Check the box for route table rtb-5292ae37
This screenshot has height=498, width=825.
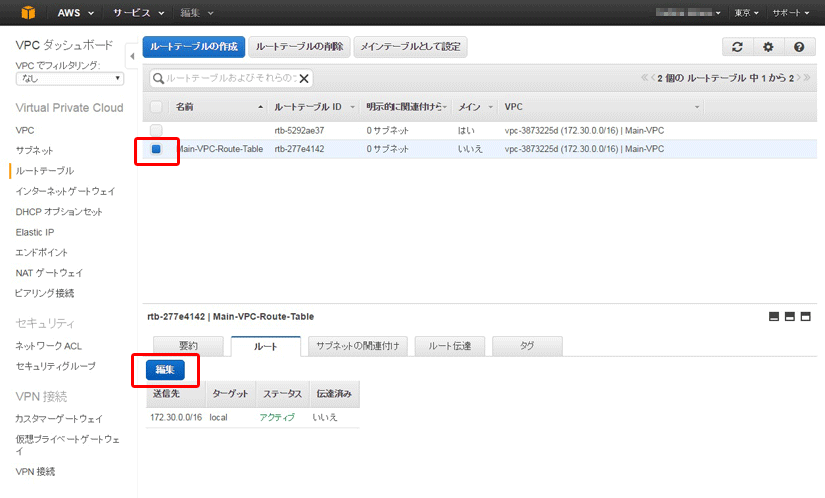pyautogui.click(x=156, y=130)
